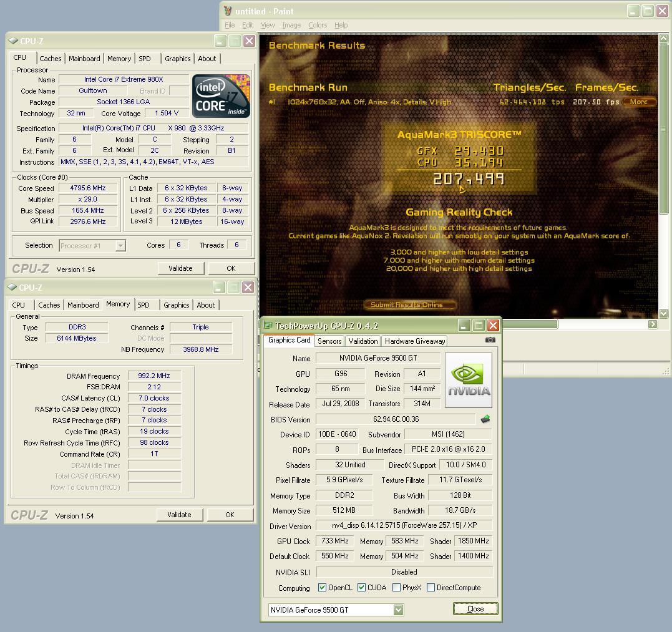Click the Core Speed 4795.6 MHz field
Screen dimensions: 672x632
[x=88, y=188]
